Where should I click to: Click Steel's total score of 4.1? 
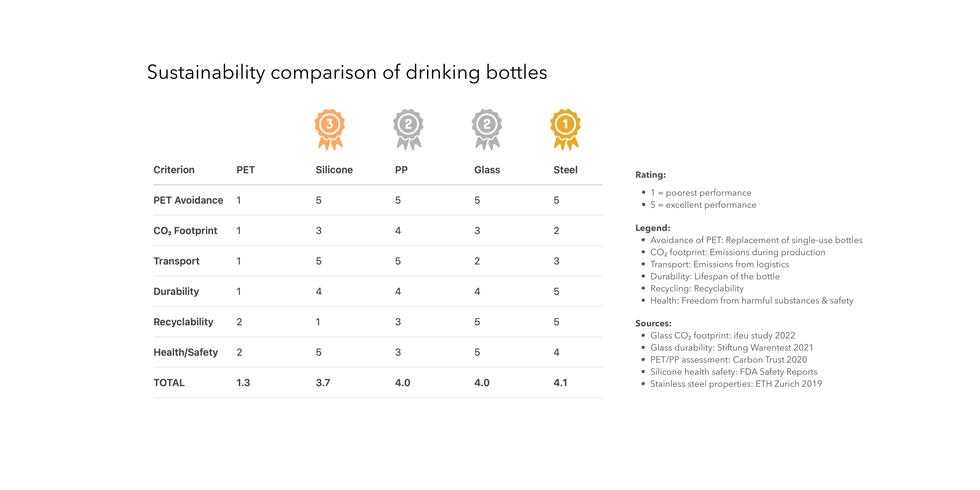tap(560, 383)
